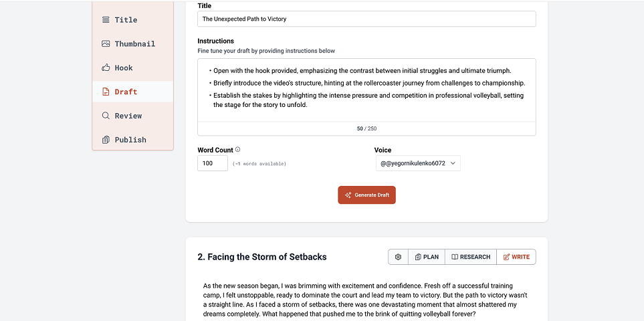Open the Voice dropdown
This screenshot has width=644, height=321.
tap(417, 163)
